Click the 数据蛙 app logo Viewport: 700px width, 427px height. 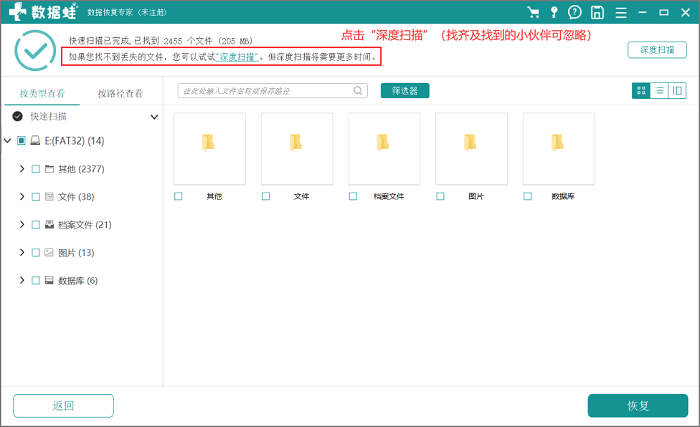point(43,12)
